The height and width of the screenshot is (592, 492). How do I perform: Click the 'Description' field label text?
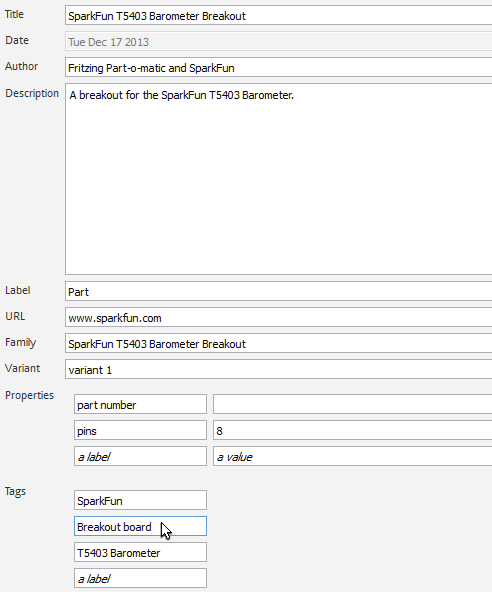[x=32, y=93]
